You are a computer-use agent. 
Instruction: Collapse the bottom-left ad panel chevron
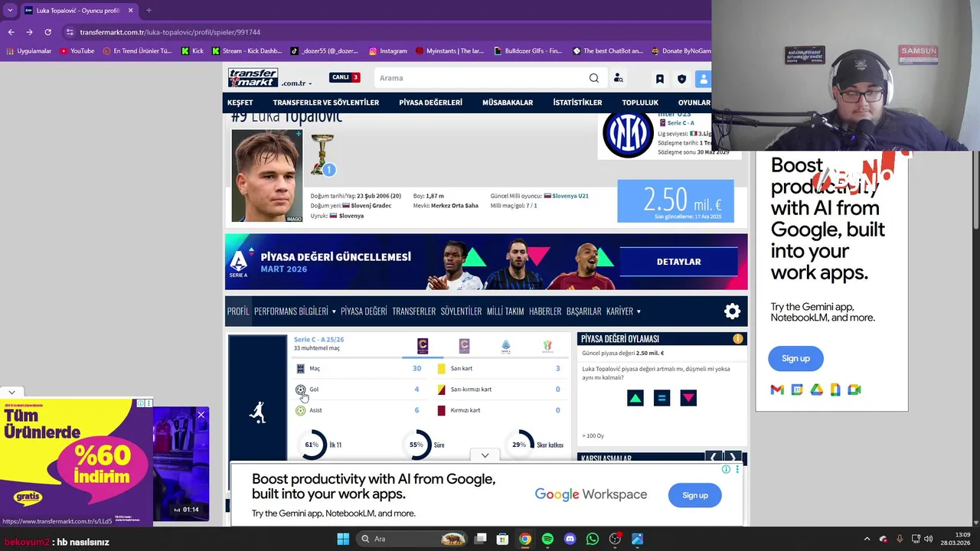(x=11, y=392)
